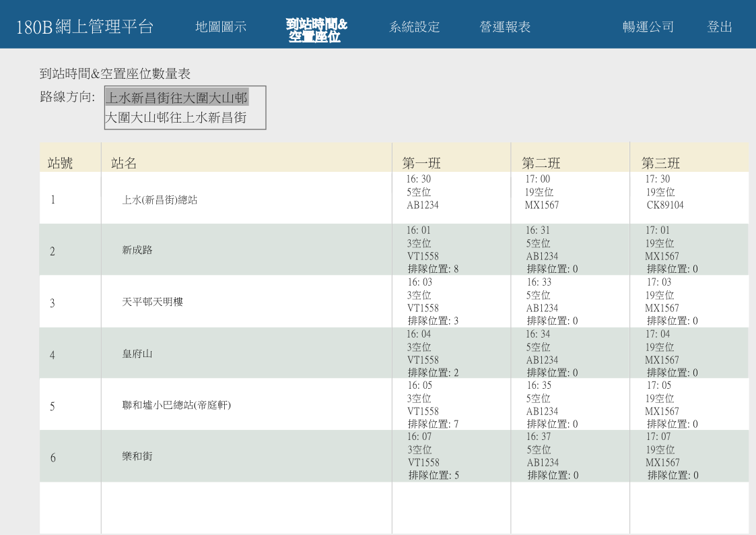Image resolution: width=756 pixels, height=535 pixels.
Task: Click the 180B 網上管理平台 site title
Action: [85, 27]
